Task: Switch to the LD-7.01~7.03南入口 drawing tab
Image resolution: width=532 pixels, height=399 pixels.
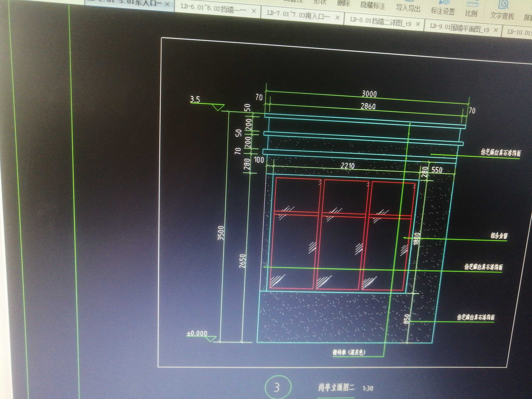Action: [x=302, y=15]
